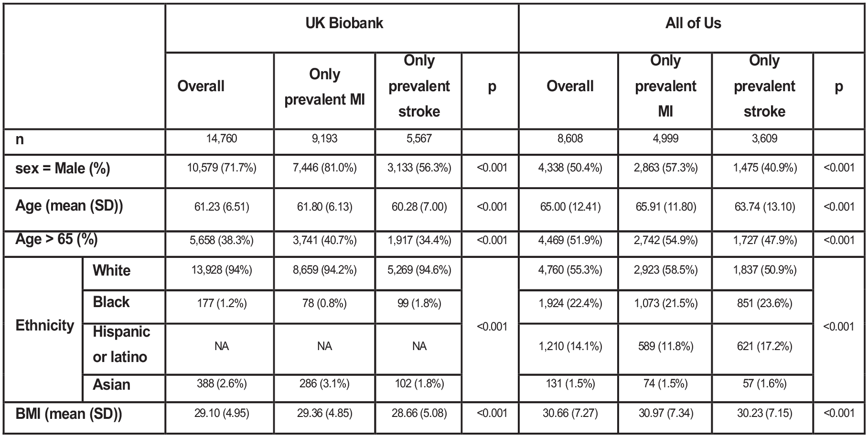868x437 pixels.
Task: Click the cell showing 1,924 (22.4%)
Action: [x=570, y=304]
